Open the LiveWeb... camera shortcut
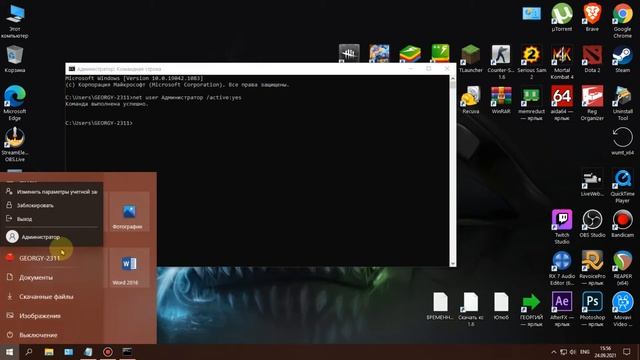This screenshot has width=640, height=360. tap(592, 182)
